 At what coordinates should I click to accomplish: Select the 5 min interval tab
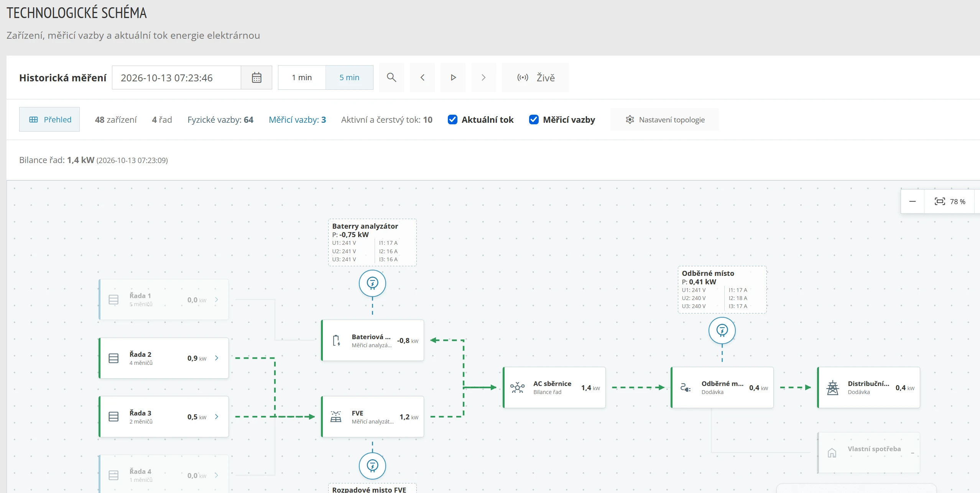349,77
